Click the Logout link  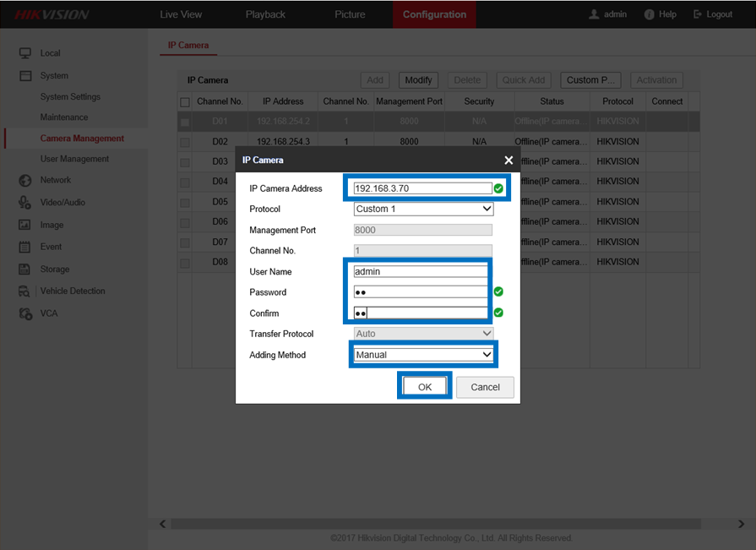pos(713,14)
